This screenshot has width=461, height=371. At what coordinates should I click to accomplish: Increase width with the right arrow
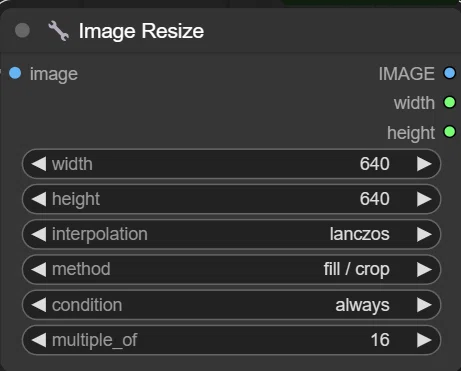click(x=424, y=164)
